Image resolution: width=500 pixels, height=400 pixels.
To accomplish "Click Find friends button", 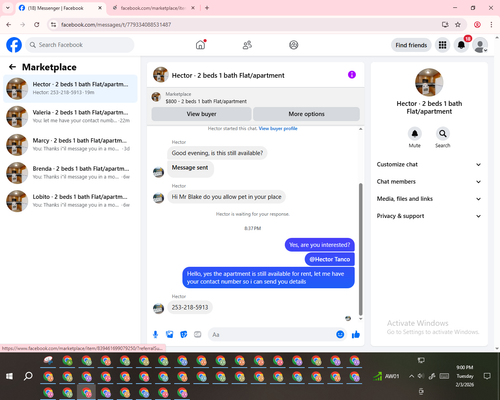I will point(411,45).
